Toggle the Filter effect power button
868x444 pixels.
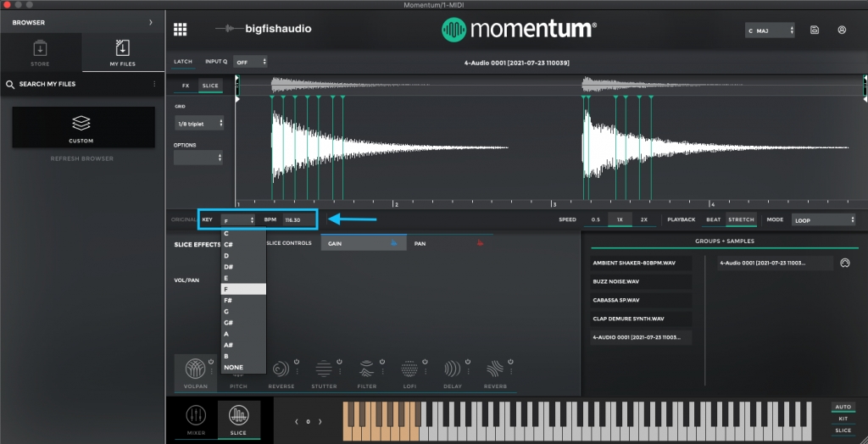[x=382, y=362]
